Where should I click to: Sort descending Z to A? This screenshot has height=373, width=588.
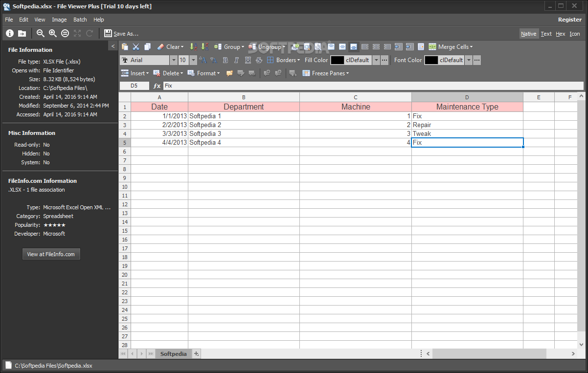pos(204,47)
